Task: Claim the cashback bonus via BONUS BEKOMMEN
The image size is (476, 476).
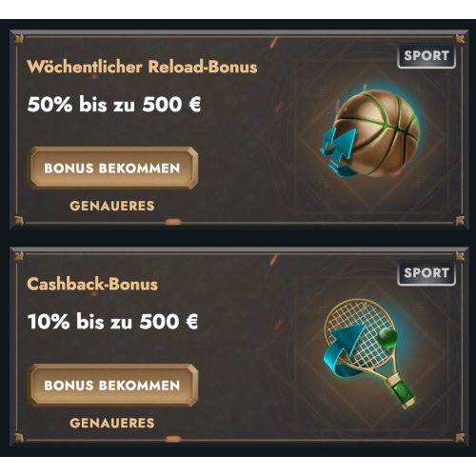Action: pos(112,386)
